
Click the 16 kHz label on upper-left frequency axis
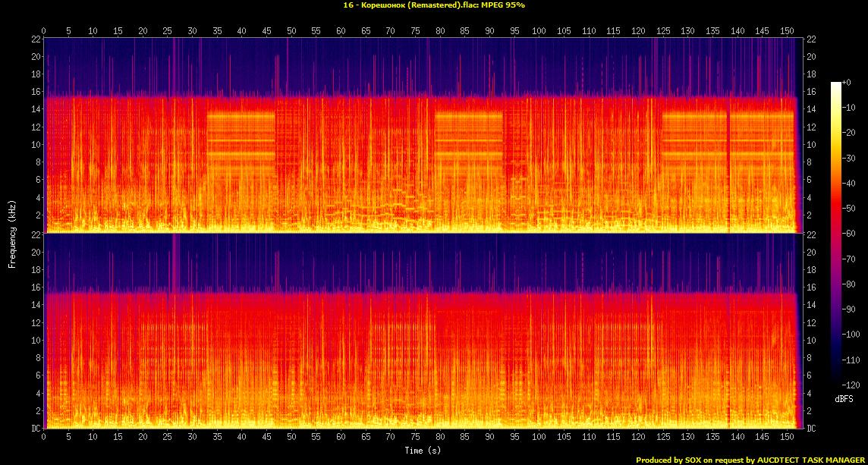click(35, 92)
